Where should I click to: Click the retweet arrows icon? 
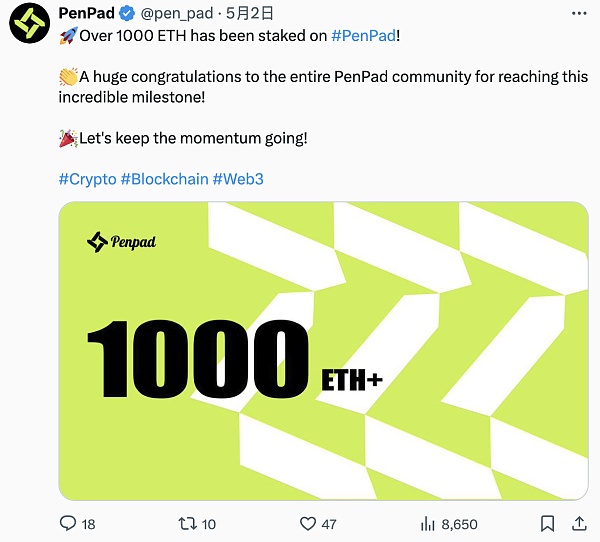point(187,523)
